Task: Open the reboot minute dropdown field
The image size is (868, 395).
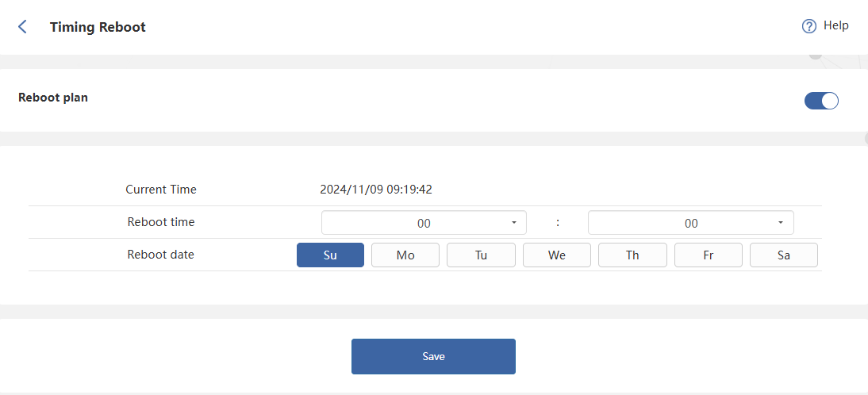Action: pyautogui.click(x=690, y=223)
